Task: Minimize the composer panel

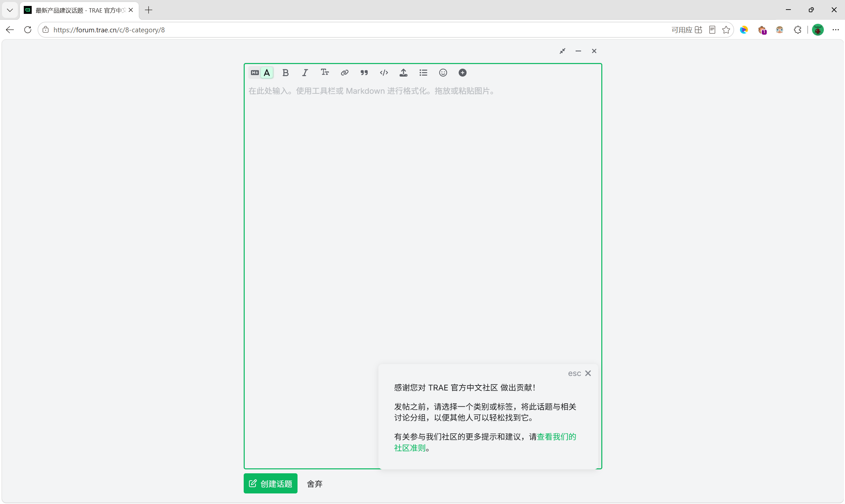Action: 578,51
